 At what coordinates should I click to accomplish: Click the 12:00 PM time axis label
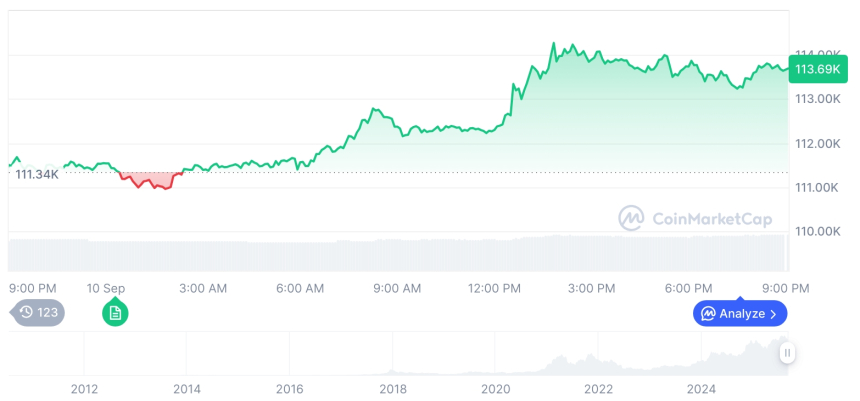coord(495,288)
